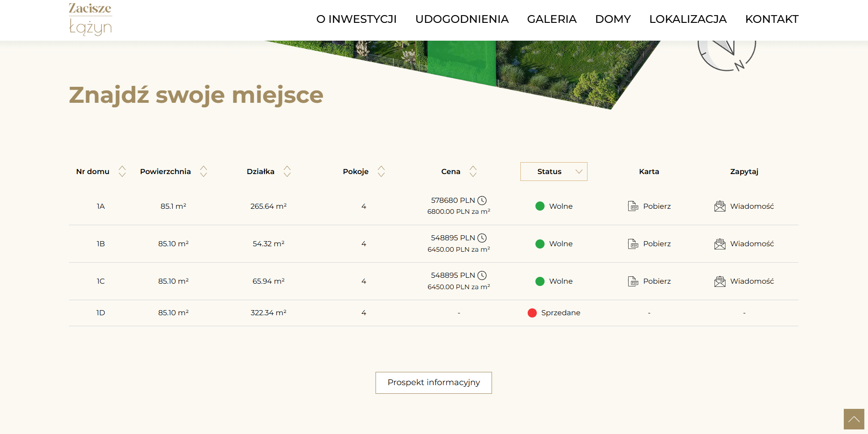
Task: Click the compass north indicator icon
Action: click(726, 56)
